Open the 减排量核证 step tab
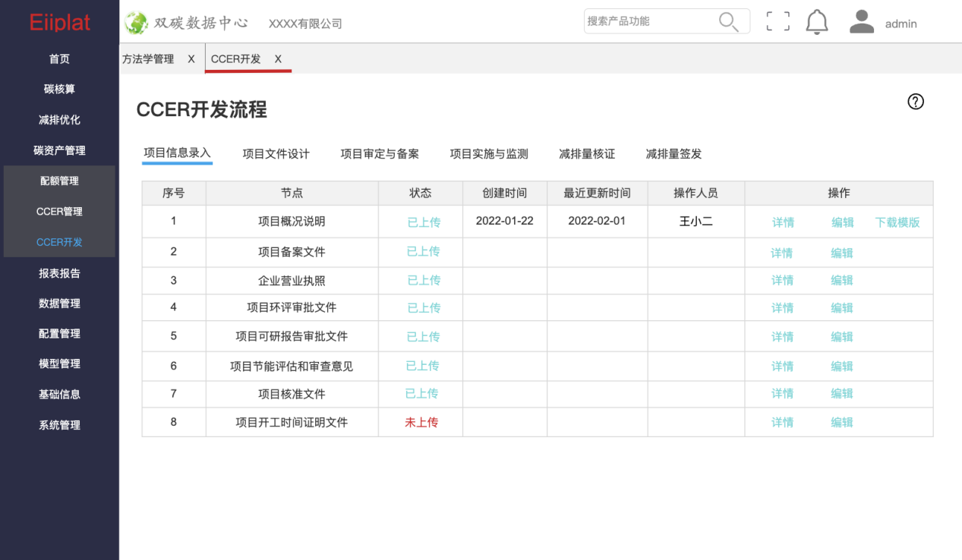 (587, 154)
